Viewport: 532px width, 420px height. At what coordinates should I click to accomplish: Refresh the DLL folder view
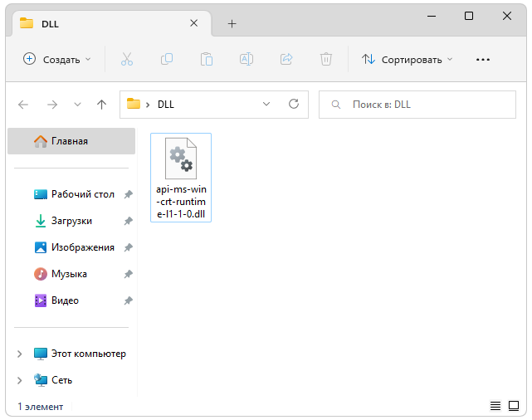click(294, 104)
